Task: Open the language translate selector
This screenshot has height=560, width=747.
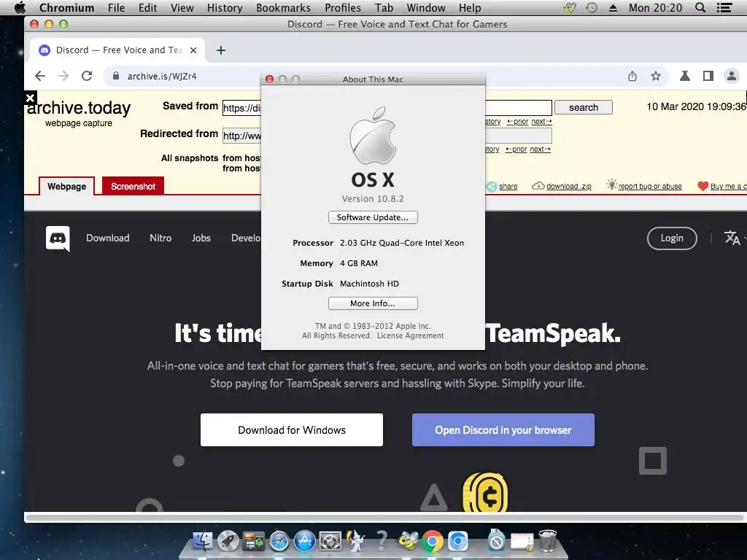Action: coord(732,238)
